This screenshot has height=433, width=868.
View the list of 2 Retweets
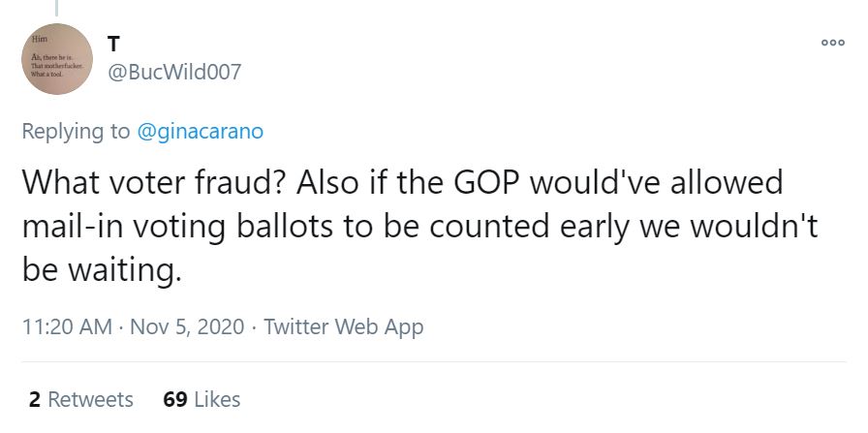(x=81, y=399)
